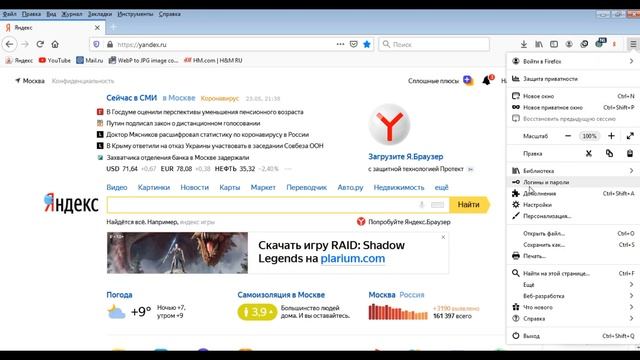This screenshot has width=640, height=360.
Task: Select Печать in the menu
Action: [x=573, y=256]
